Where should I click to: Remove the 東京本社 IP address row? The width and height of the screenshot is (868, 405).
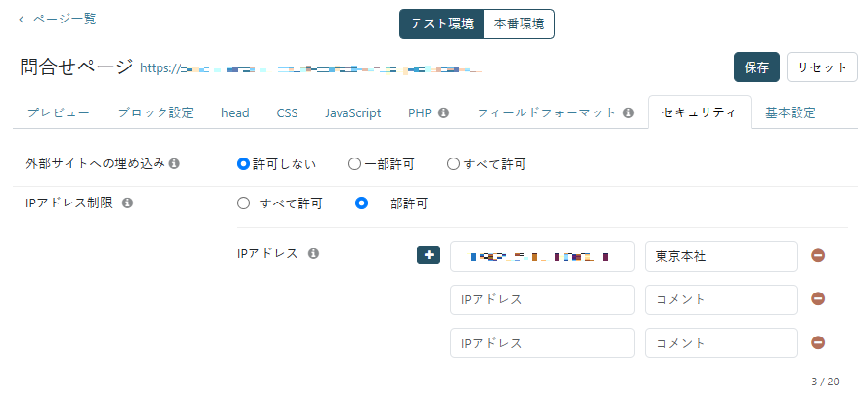point(818,255)
